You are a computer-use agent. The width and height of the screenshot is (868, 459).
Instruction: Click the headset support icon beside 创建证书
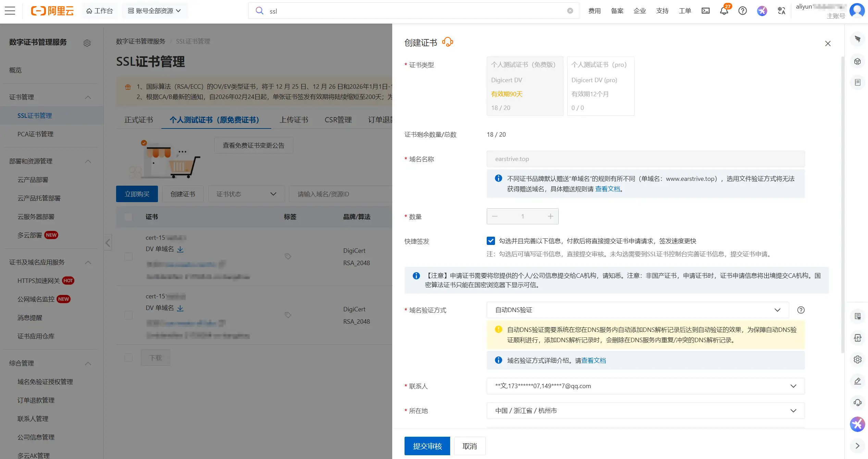click(x=447, y=42)
